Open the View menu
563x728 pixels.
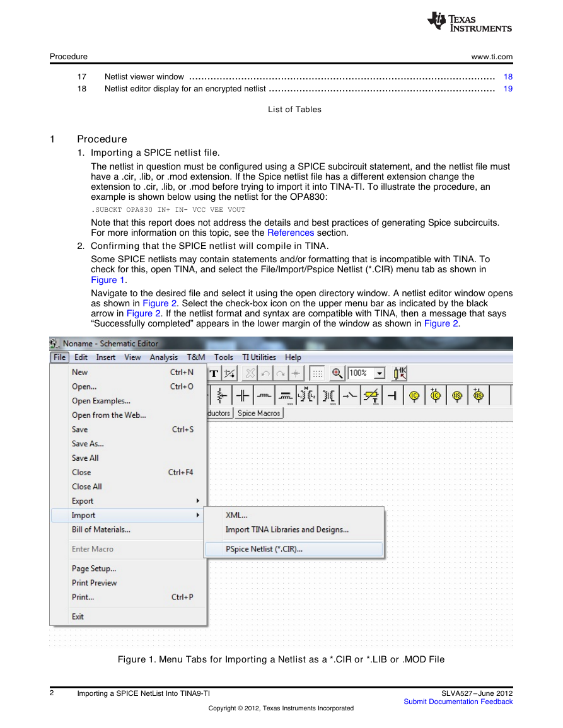pos(132,357)
